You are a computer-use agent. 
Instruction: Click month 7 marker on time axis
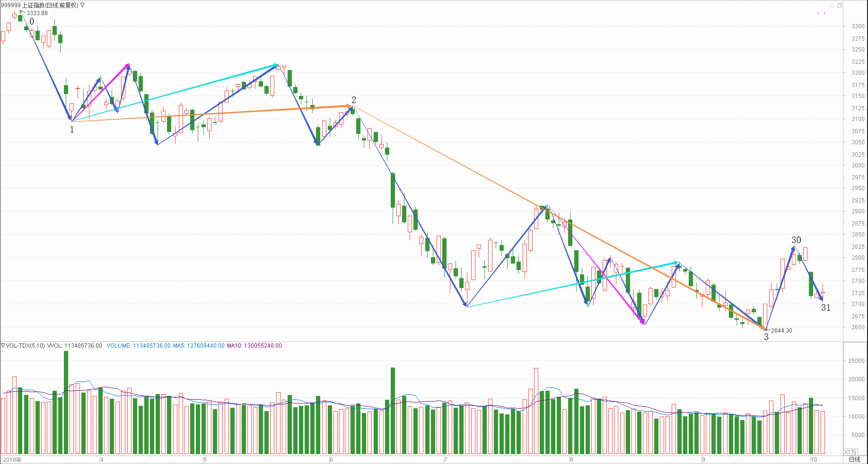click(446, 459)
